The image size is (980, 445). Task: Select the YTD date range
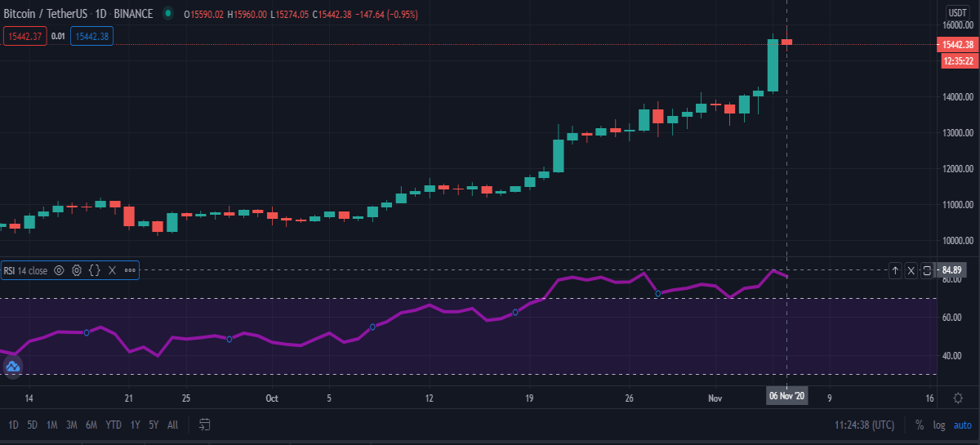[114, 425]
